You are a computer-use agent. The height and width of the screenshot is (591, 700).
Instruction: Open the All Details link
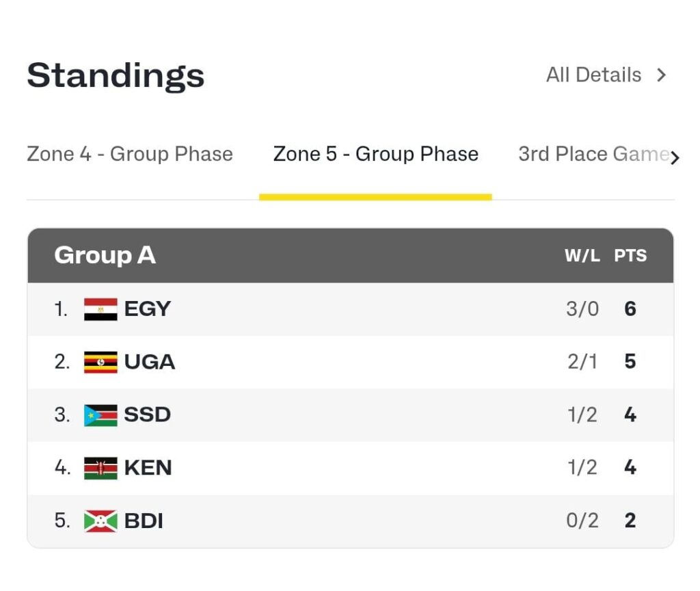[x=593, y=75]
